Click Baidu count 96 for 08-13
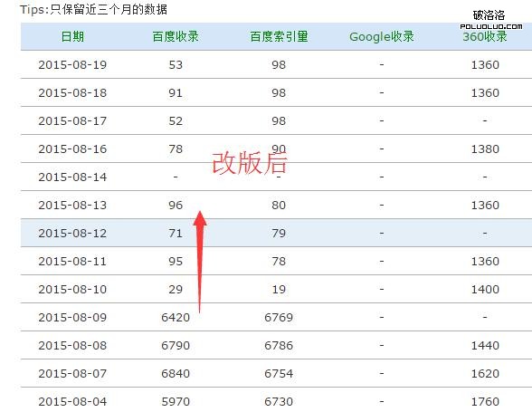 (x=176, y=206)
